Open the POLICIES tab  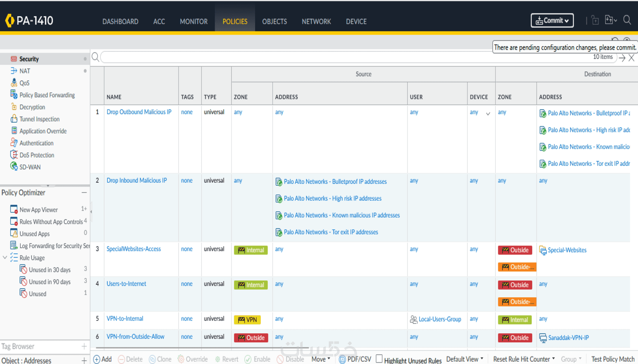(235, 21)
